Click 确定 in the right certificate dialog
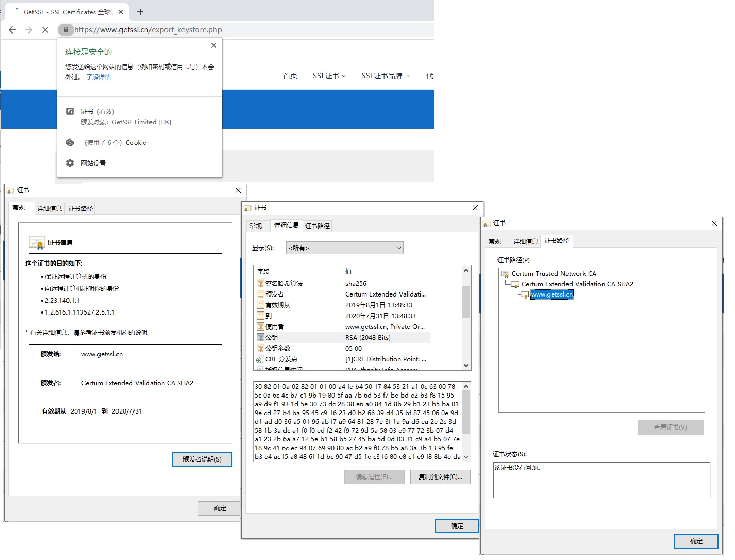Screen dimensions: 735x560 click(x=696, y=541)
